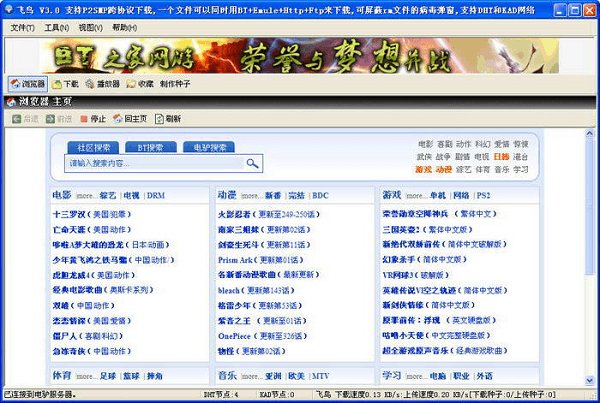
Task: Minimize the 飞鸟 window
Action: 560,10
